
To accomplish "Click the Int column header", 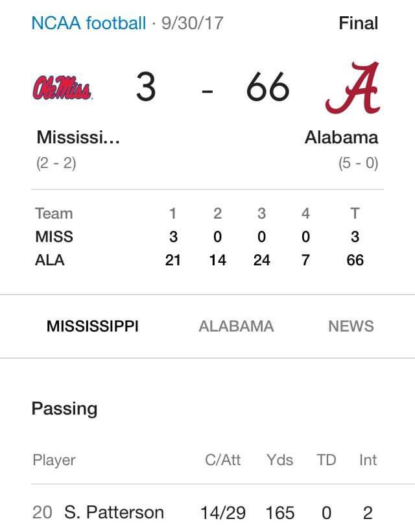I will point(368,460).
